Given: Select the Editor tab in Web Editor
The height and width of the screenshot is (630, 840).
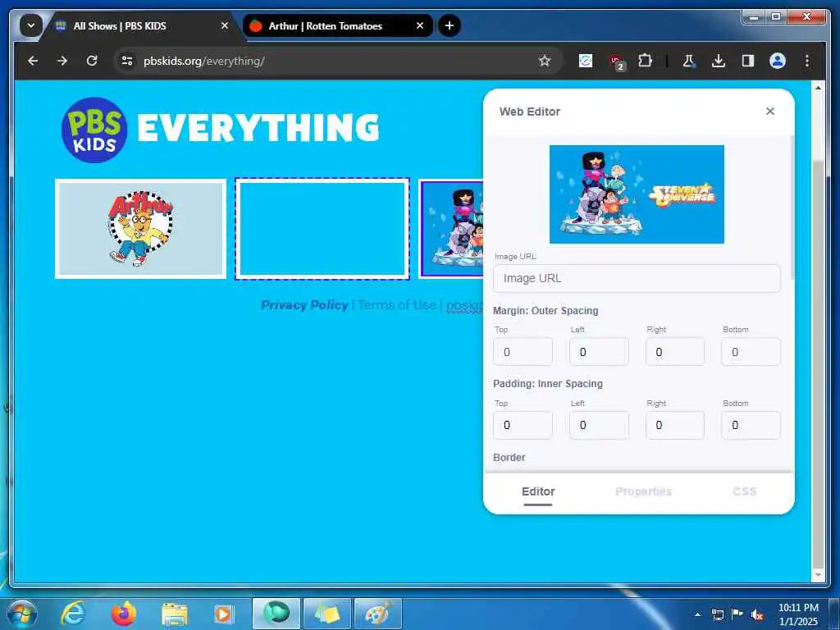Looking at the screenshot, I should 538,492.
